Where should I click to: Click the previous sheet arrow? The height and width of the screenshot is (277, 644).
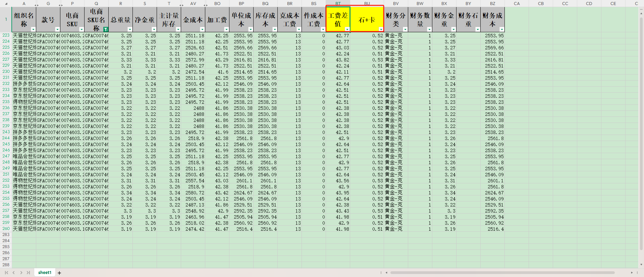(14, 273)
